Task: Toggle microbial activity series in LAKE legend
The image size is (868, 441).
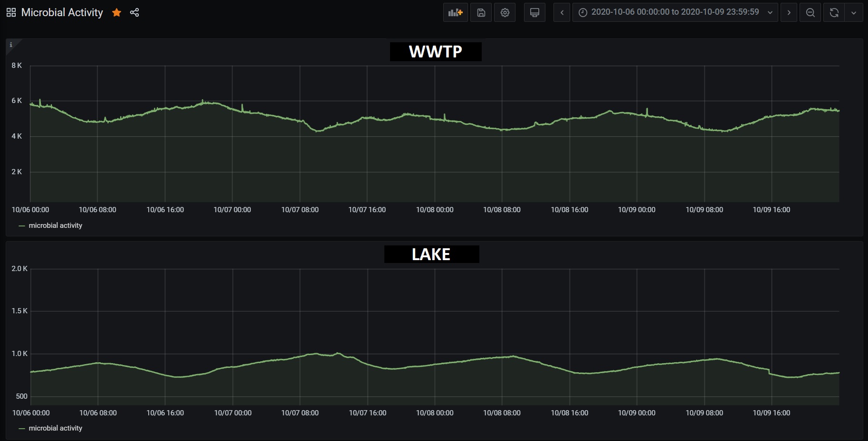Action: click(x=55, y=428)
